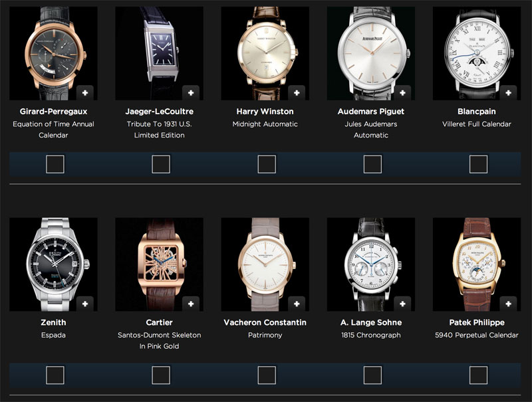Click plus icon on Patek Philippe watch
532x402 pixels.
pos(508,304)
